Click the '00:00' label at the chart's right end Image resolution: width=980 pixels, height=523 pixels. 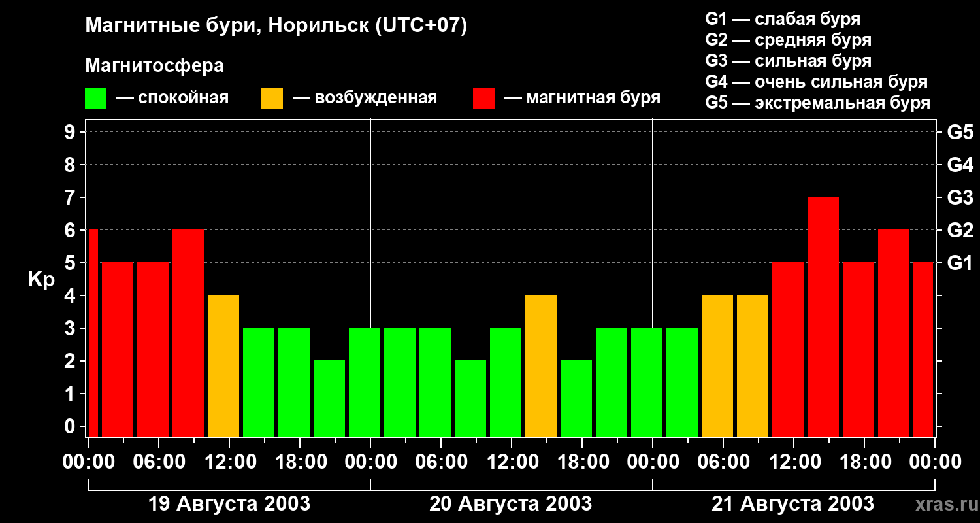tap(935, 462)
